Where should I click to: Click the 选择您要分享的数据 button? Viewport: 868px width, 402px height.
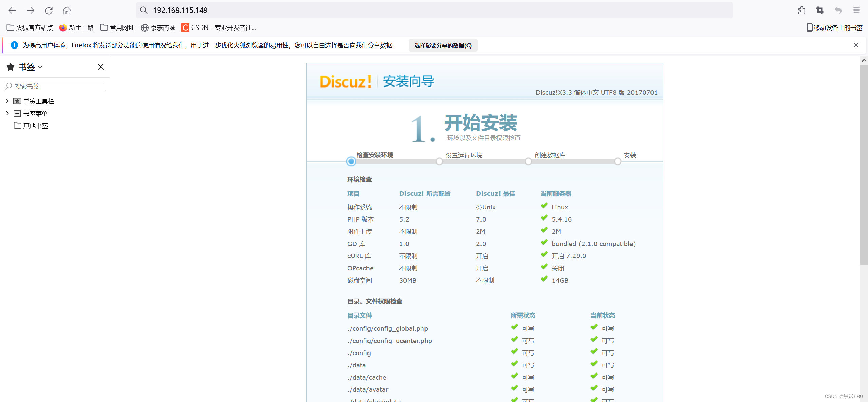point(443,45)
